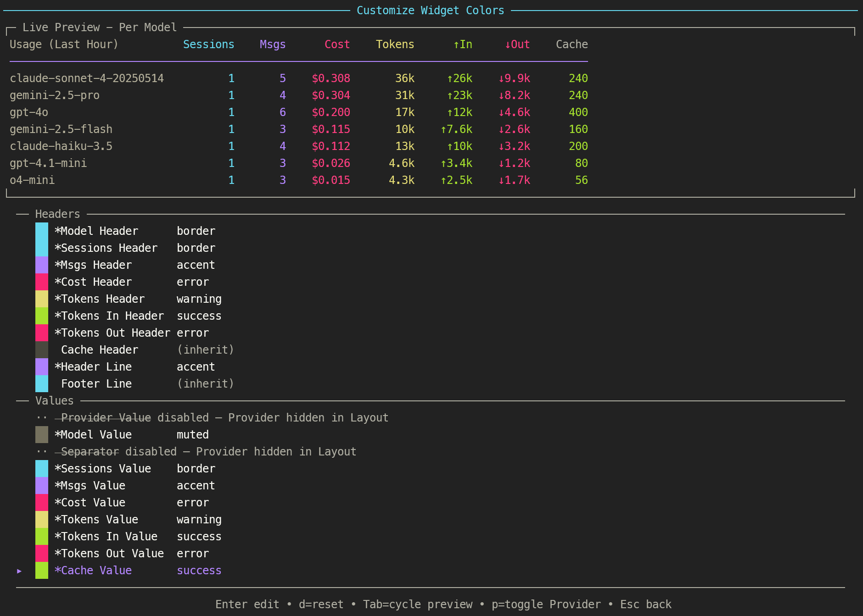Viewport: 863px width, 616px height.
Task: Click the Cost Header color swatch
Action: (x=42, y=282)
